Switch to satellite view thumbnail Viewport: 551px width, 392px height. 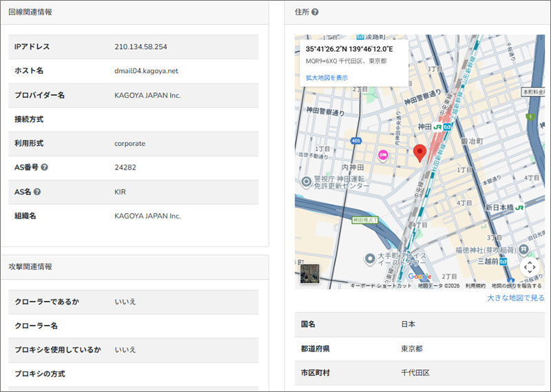(310, 274)
